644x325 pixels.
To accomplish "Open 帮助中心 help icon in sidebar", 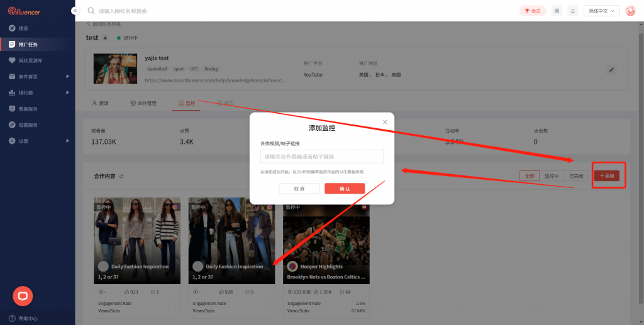I will tap(13, 318).
